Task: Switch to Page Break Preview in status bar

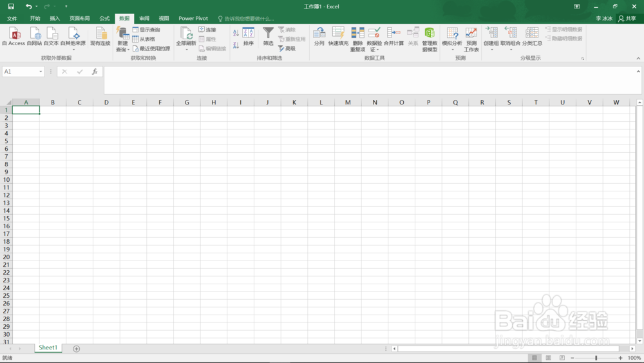Action: 562,358
